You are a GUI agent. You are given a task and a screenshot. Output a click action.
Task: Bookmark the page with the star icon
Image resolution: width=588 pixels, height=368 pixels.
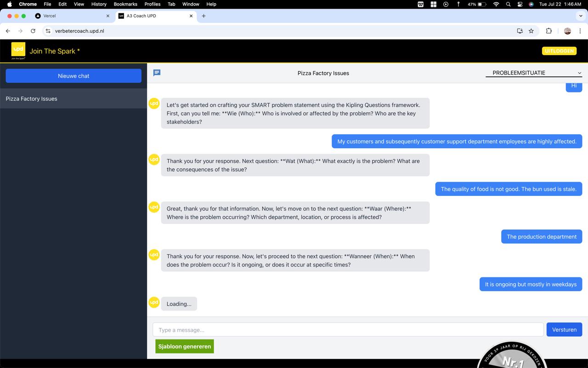point(531,31)
